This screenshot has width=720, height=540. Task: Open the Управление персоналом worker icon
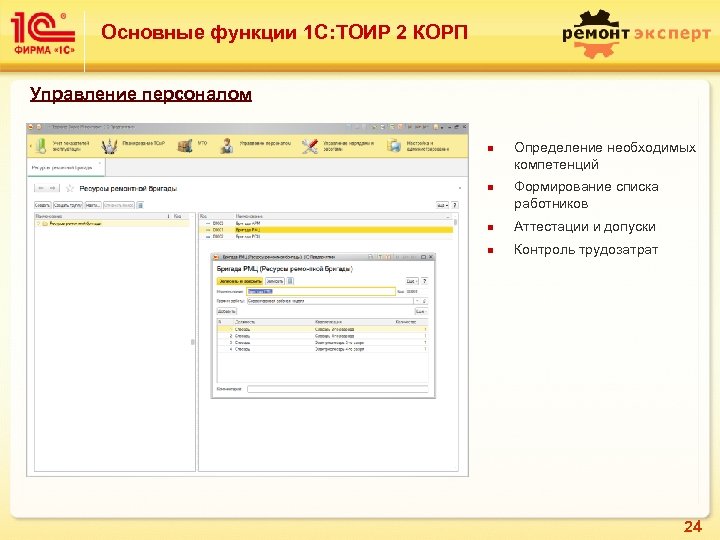tap(226, 146)
